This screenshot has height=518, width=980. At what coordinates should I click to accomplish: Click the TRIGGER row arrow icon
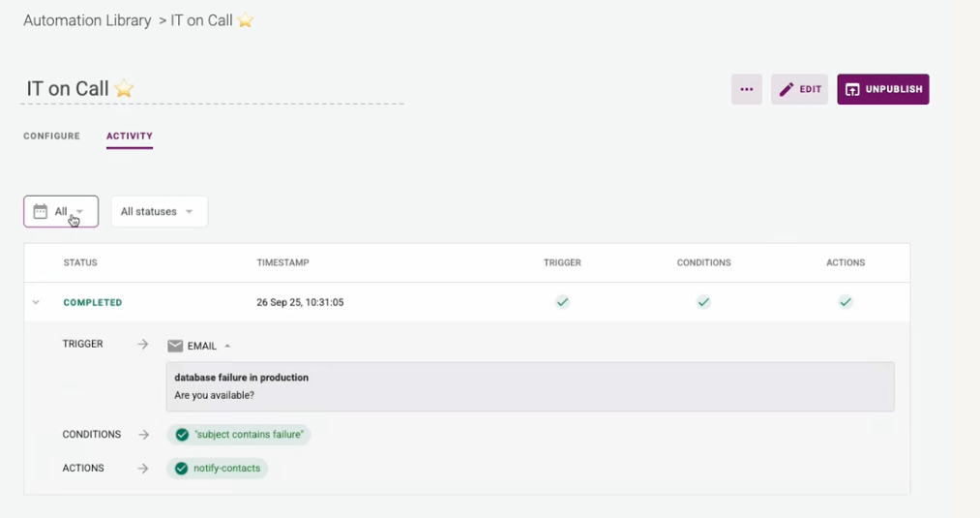click(143, 344)
